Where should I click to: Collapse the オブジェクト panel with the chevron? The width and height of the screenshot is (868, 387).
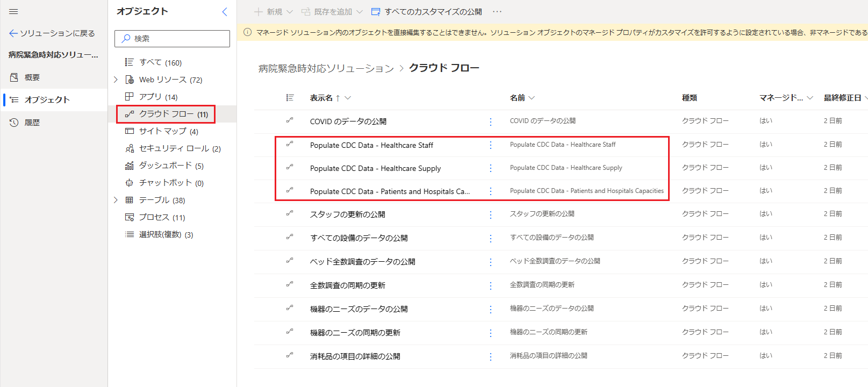click(x=225, y=11)
